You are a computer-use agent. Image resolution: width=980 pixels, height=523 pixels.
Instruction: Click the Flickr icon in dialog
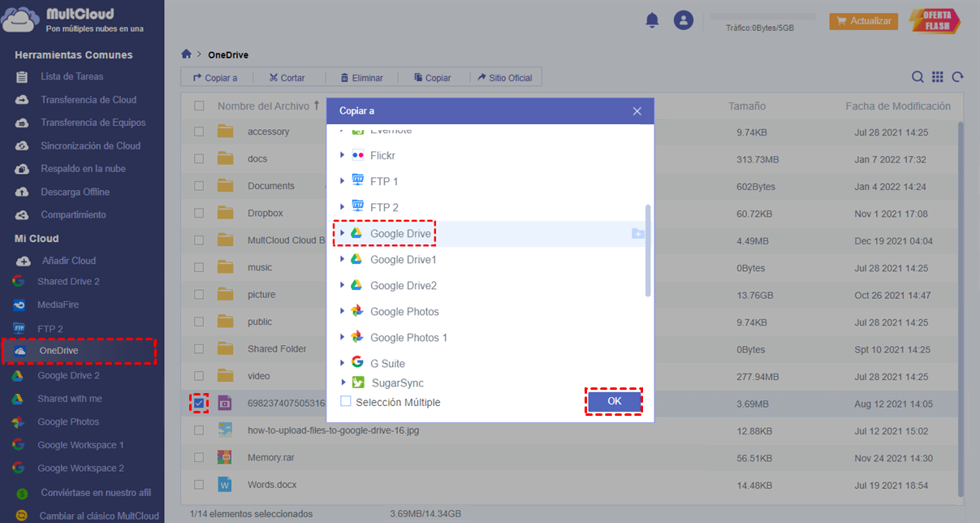[x=357, y=155]
